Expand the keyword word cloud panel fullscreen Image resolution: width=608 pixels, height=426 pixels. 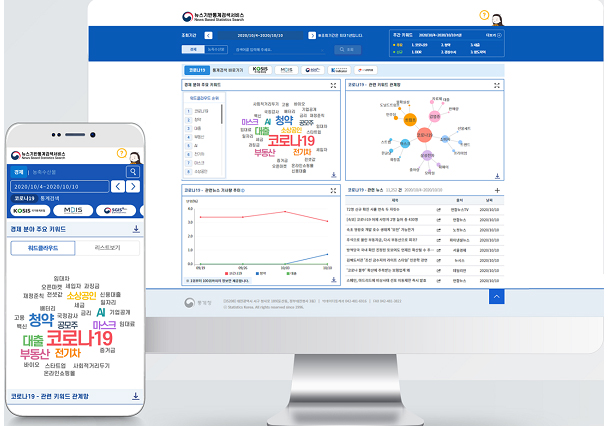tap(332, 86)
